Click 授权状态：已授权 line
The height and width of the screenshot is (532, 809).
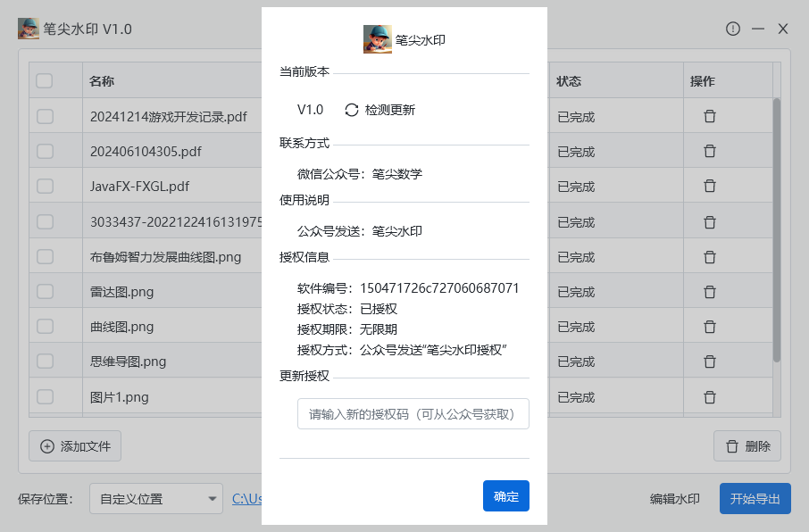click(347, 309)
